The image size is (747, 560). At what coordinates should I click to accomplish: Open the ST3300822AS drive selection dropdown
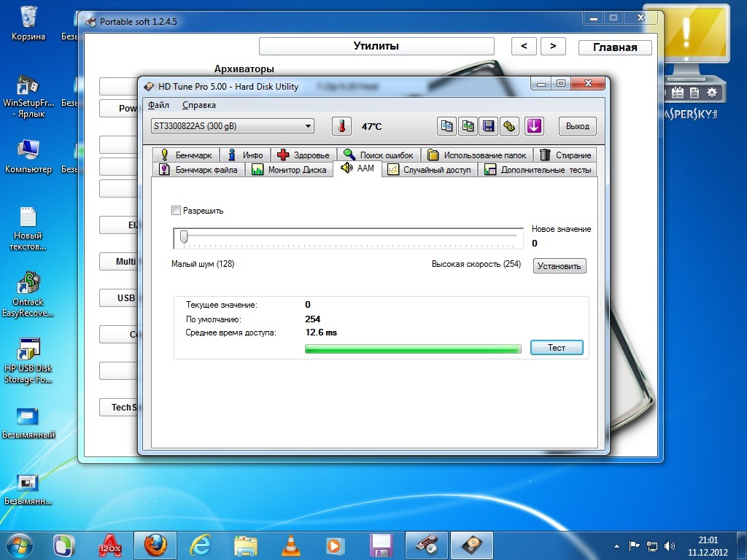(x=233, y=126)
